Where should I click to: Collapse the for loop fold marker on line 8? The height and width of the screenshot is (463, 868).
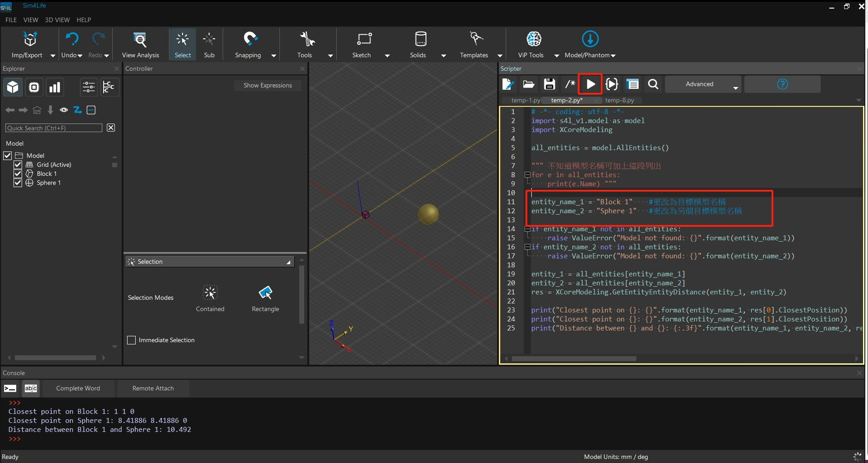coord(527,175)
